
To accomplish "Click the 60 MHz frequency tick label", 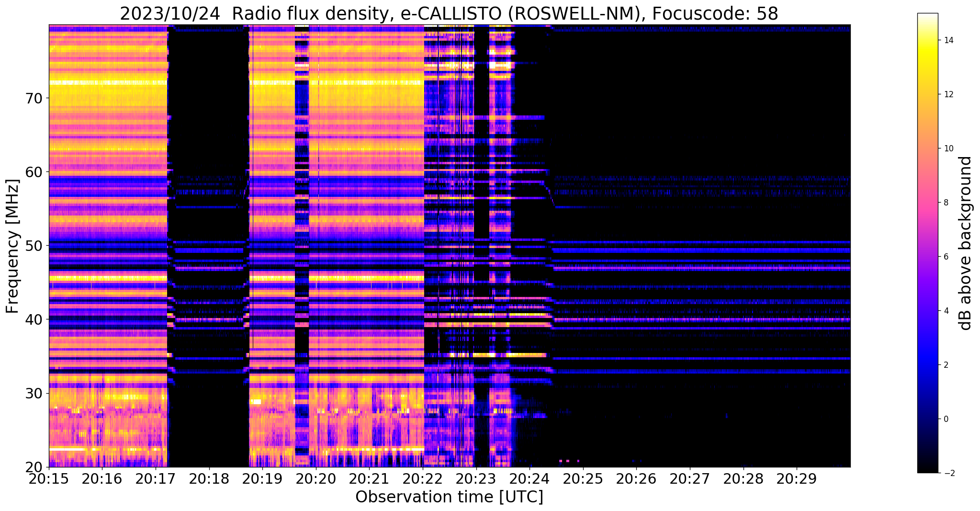I will pyautogui.click(x=33, y=172).
